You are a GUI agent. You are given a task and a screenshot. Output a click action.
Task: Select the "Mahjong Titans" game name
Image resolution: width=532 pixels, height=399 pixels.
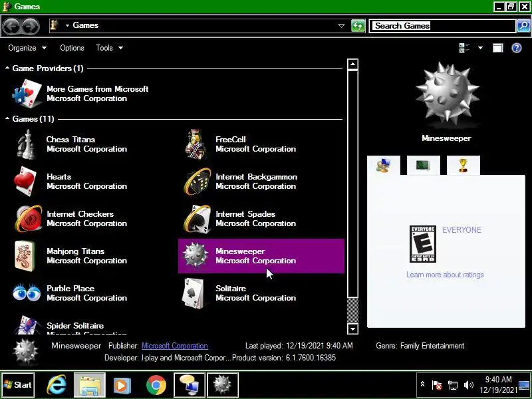click(75, 251)
